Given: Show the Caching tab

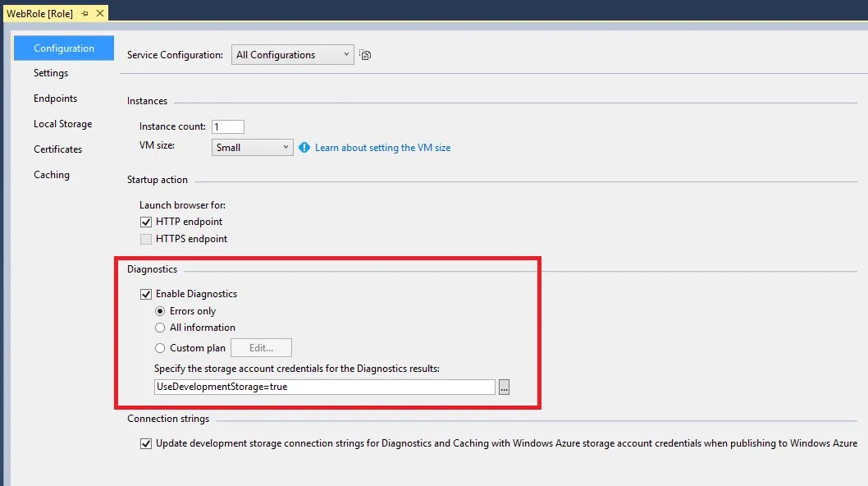Looking at the screenshot, I should [x=52, y=175].
